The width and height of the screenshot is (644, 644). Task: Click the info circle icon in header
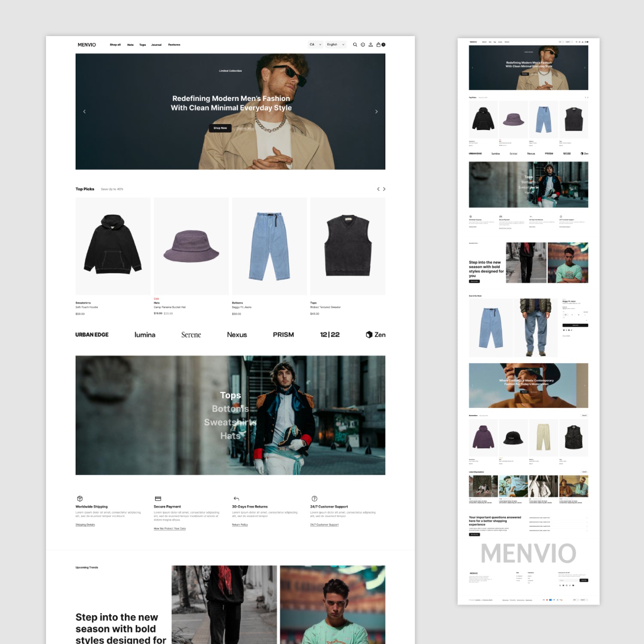coord(363,45)
